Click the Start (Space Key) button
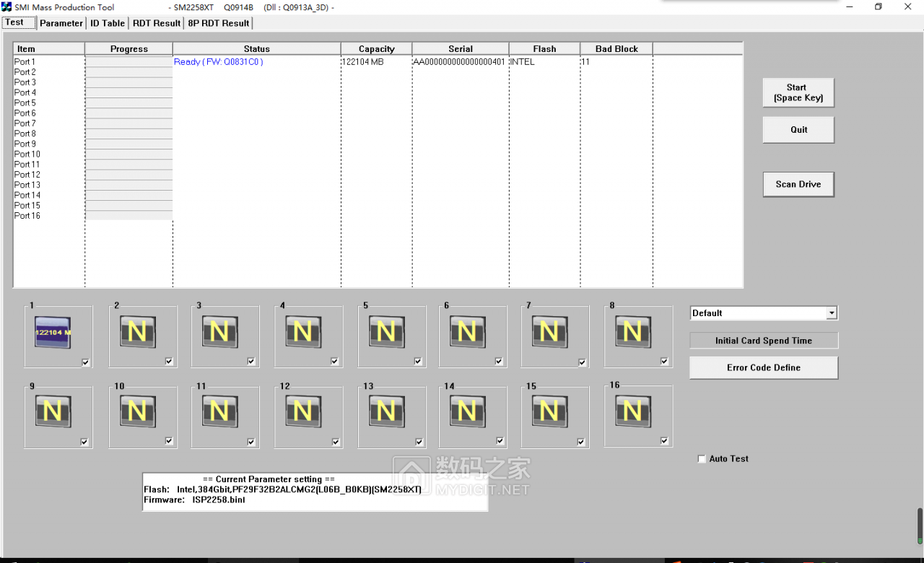Viewport: 924px width, 563px height. click(798, 92)
